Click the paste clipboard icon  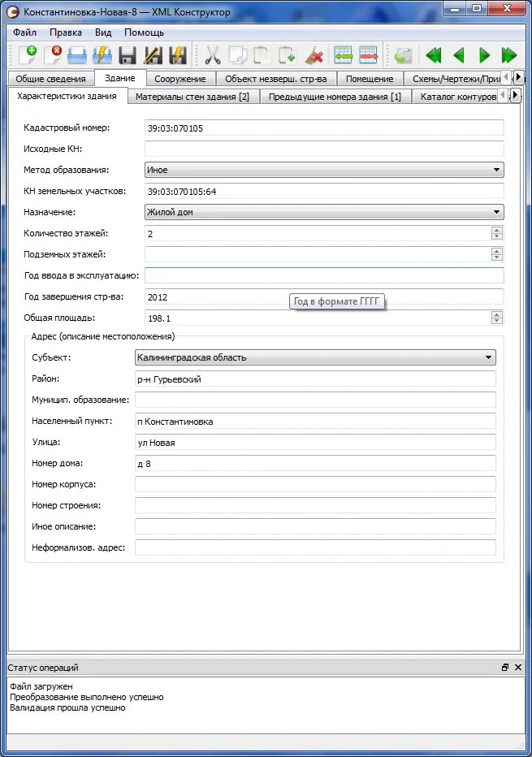262,55
